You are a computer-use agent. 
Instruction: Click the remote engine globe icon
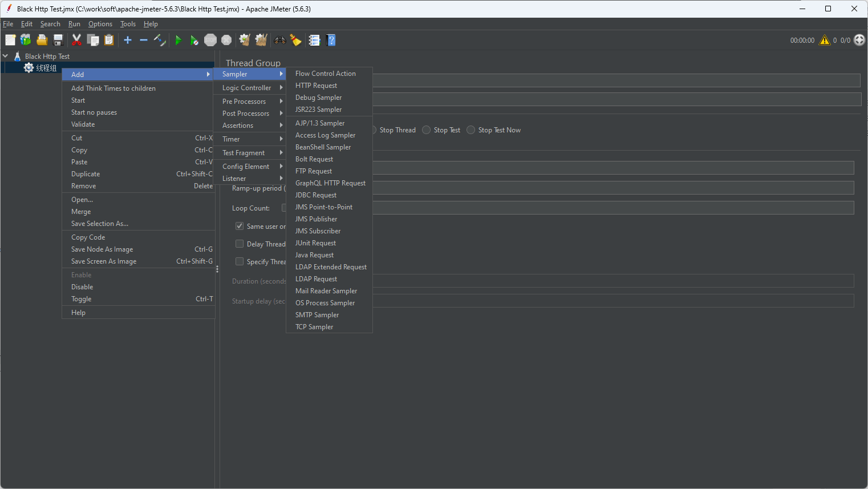pyautogui.click(x=859, y=40)
